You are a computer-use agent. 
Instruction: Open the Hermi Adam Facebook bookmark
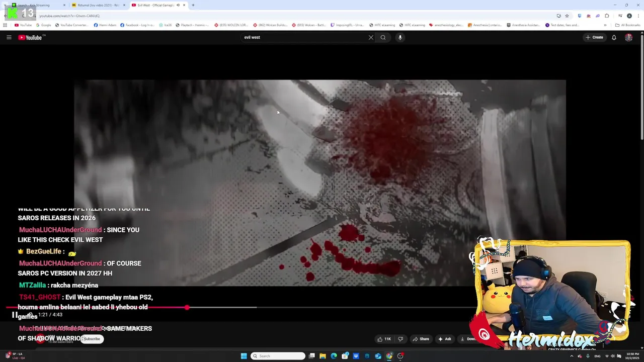(x=105, y=25)
